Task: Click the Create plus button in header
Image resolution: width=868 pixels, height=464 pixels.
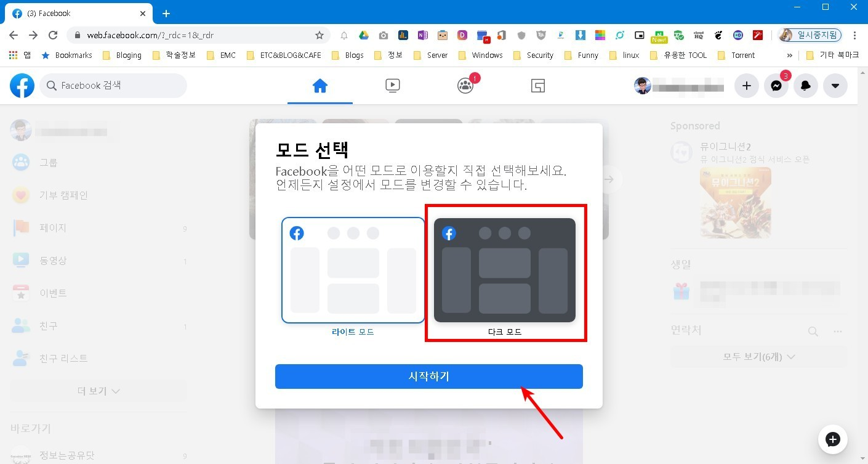Action: point(747,86)
